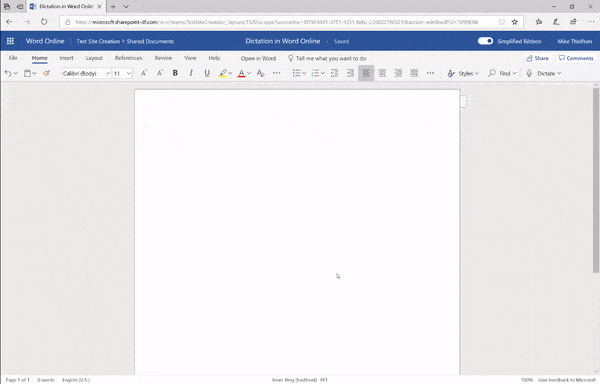
Task: Open the Comments pane
Action: tap(576, 58)
